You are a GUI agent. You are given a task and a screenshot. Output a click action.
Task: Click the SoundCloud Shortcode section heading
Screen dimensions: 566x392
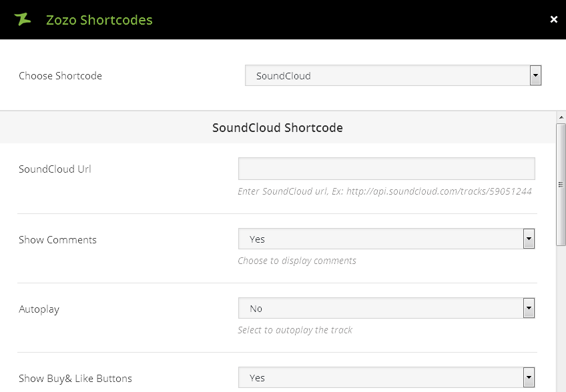278,127
